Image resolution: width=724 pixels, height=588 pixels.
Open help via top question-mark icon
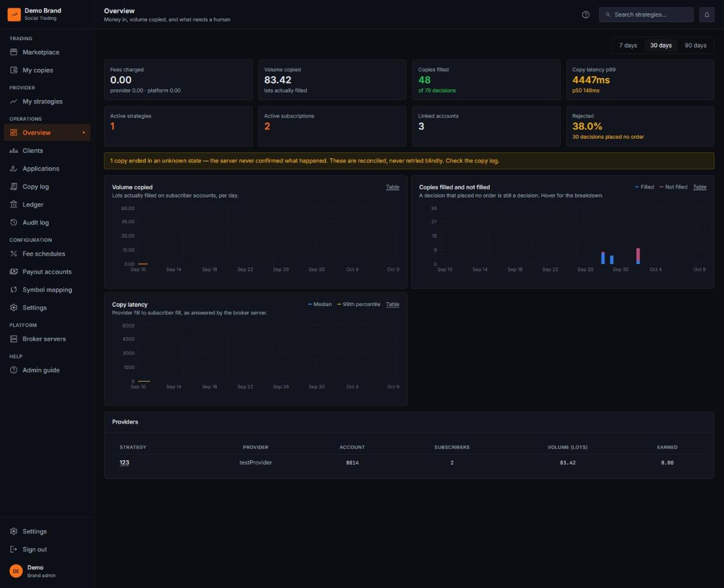tap(586, 14)
